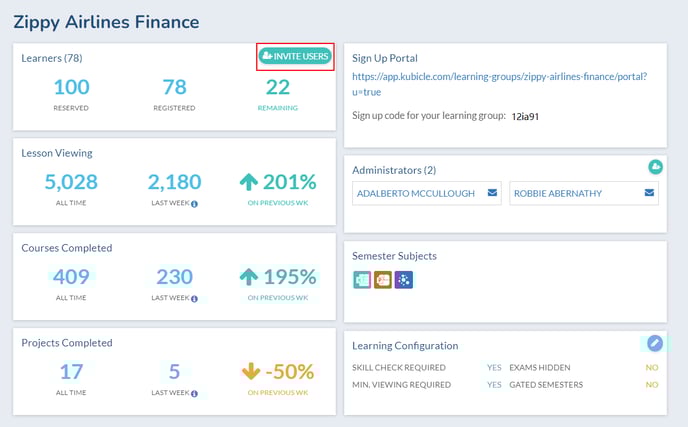The image size is (688, 427).
Task: Click Courses Completed last week info icon
Action: pos(194,299)
